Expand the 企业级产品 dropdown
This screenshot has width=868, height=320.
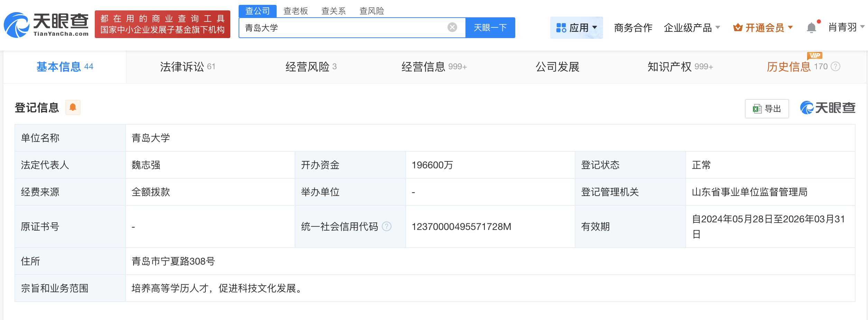tap(692, 28)
